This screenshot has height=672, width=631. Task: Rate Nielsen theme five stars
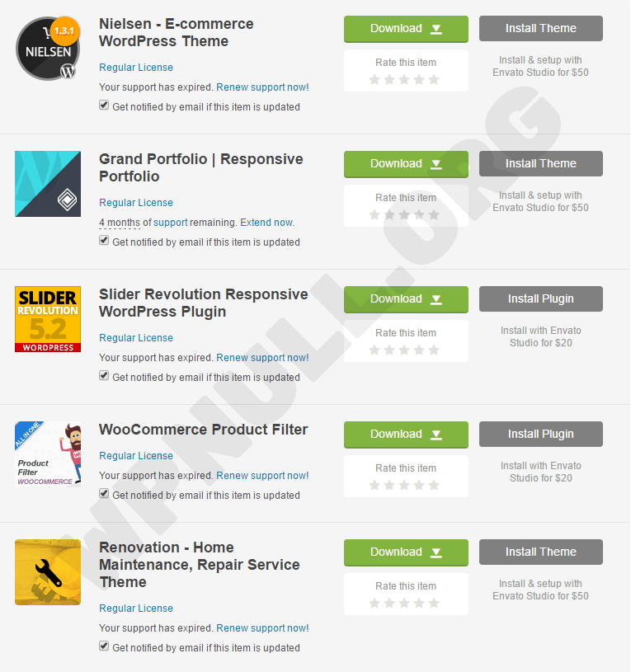click(x=434, y=79)
